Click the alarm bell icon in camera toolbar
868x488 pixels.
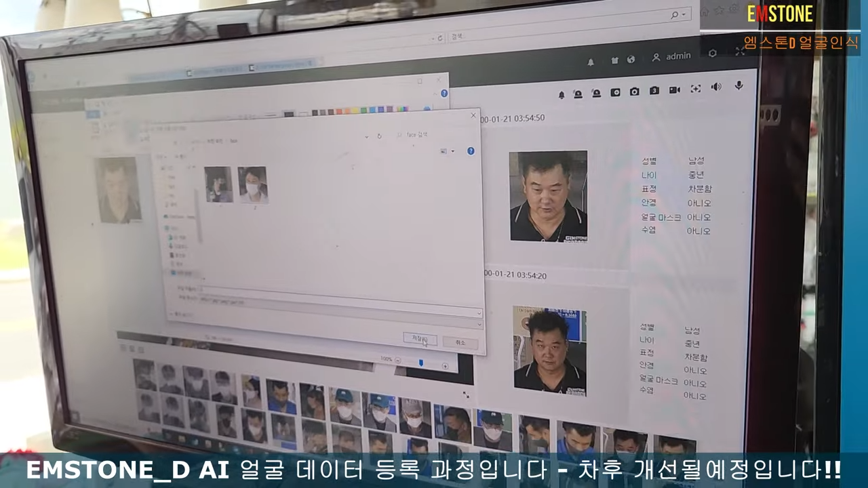click(x=561, y=95)
